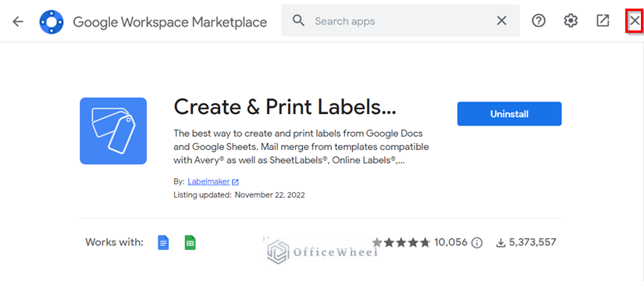Click the app description paragraph

(301, 147)
